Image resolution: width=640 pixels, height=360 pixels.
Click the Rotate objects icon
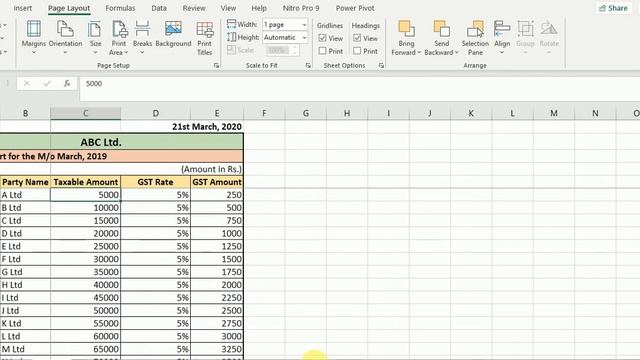[549, 29]
